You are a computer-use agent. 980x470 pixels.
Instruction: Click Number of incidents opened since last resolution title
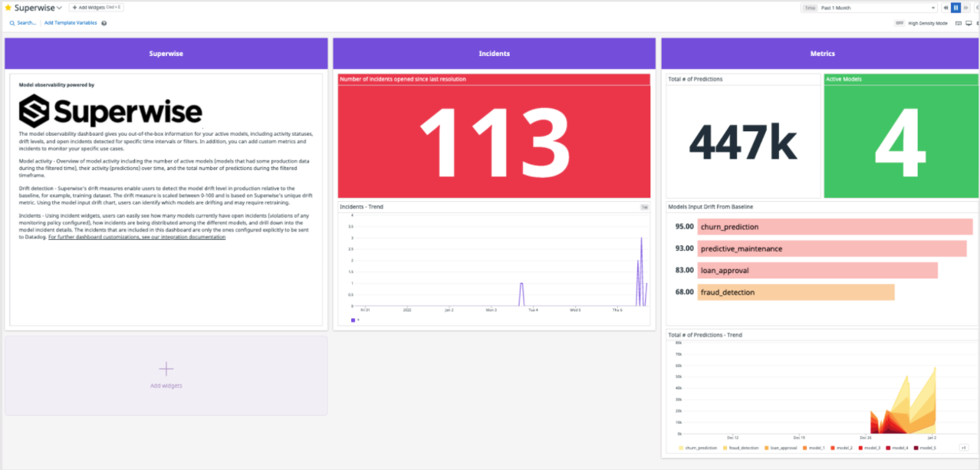point(403,79)
